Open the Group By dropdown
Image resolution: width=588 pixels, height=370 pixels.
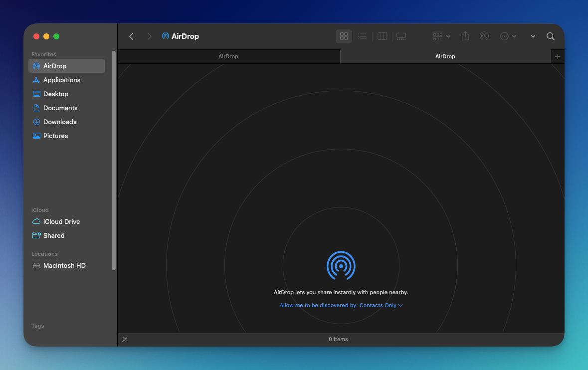point(441,36)
